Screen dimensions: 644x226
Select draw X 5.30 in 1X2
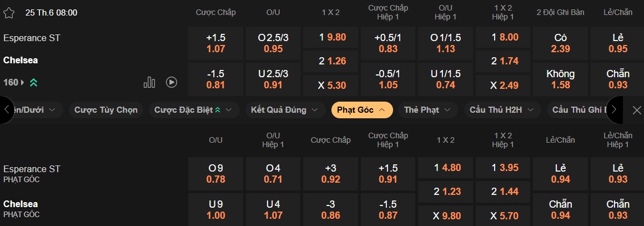click(331, 86)
